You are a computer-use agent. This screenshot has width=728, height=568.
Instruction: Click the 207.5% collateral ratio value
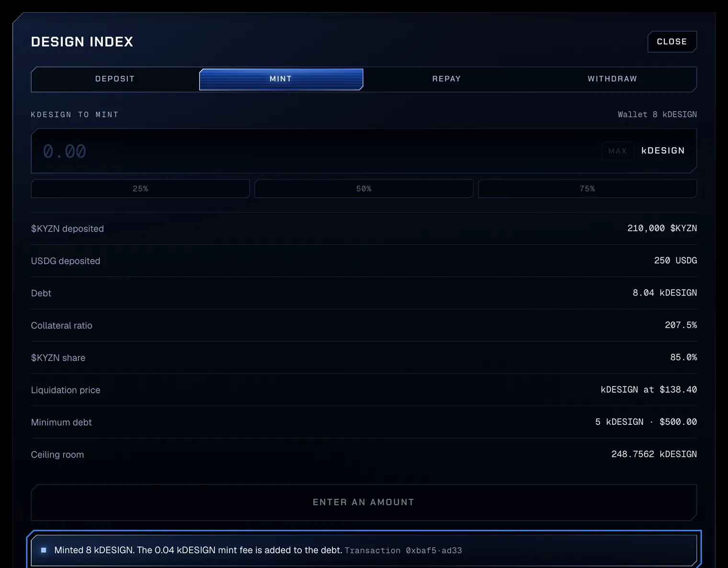pyautogui.click(x=681, y=325)
